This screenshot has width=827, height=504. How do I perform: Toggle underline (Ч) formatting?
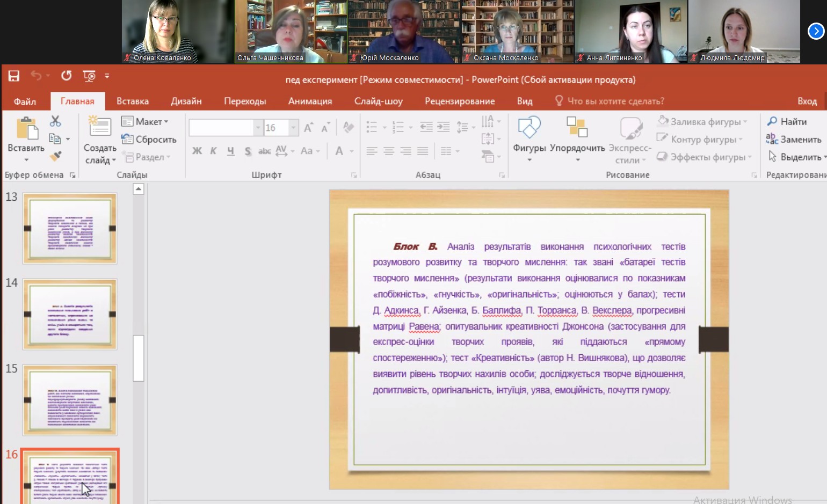[x=230, y=151]
